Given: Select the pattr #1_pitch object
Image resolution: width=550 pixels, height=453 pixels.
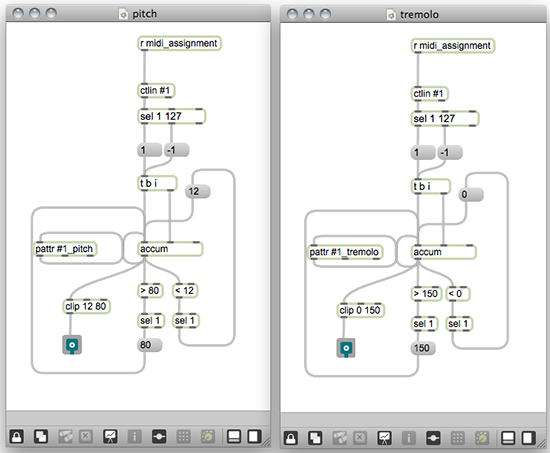Looking at the screenshot, I should pyautogui.click(x=65, y=249).
